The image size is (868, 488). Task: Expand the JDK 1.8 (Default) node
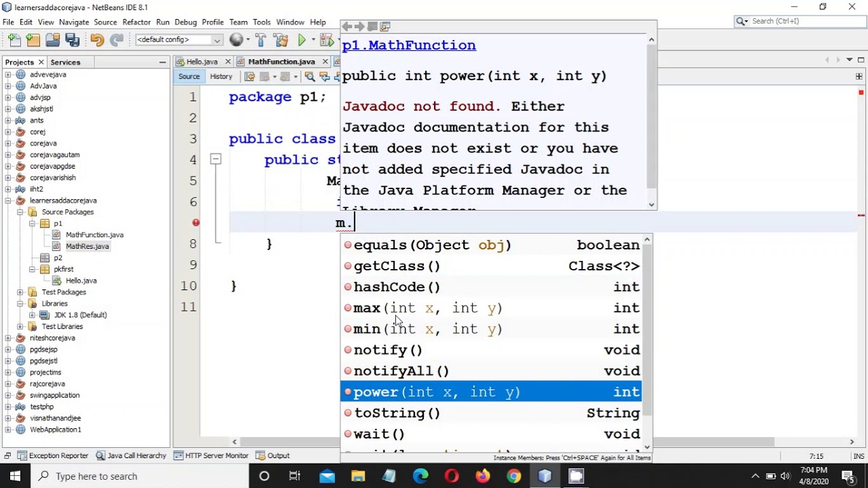pyautogui.click(x=32, y=315)
